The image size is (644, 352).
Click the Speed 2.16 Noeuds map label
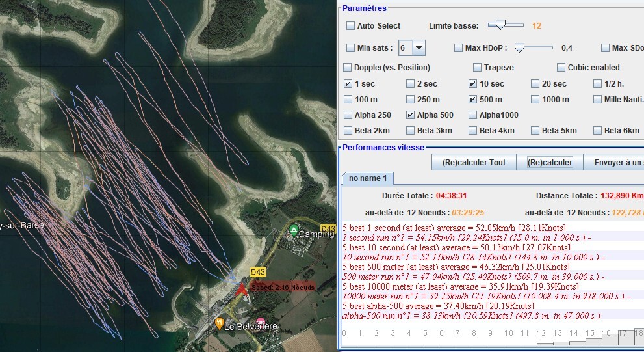point(283,287)
